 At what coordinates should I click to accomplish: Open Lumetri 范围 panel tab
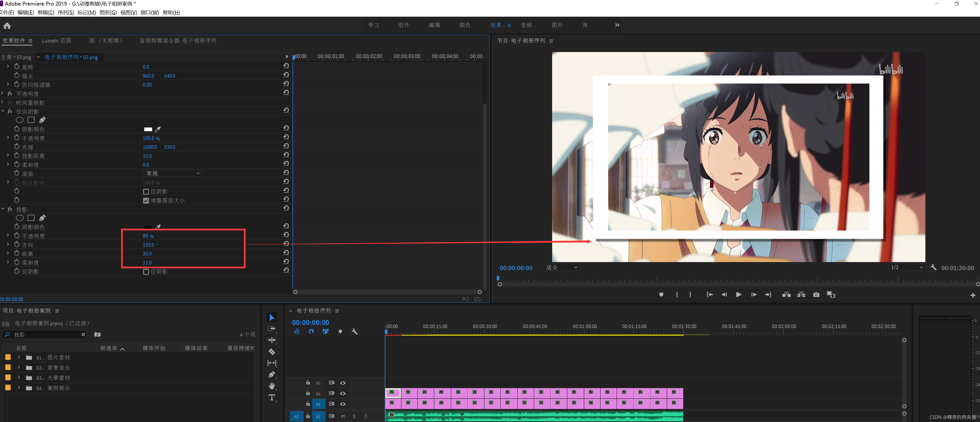pos(57,41)
